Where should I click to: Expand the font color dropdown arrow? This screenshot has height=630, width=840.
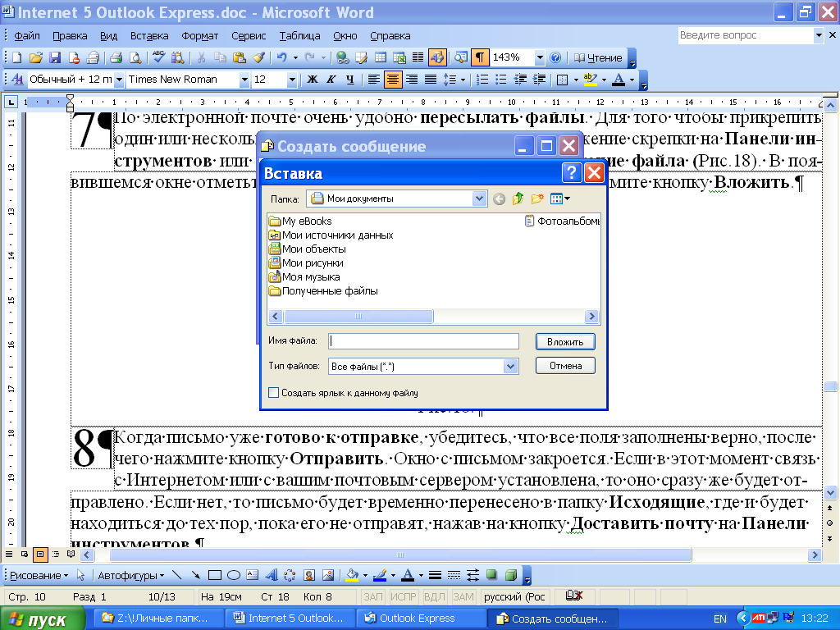pos(632,80)
